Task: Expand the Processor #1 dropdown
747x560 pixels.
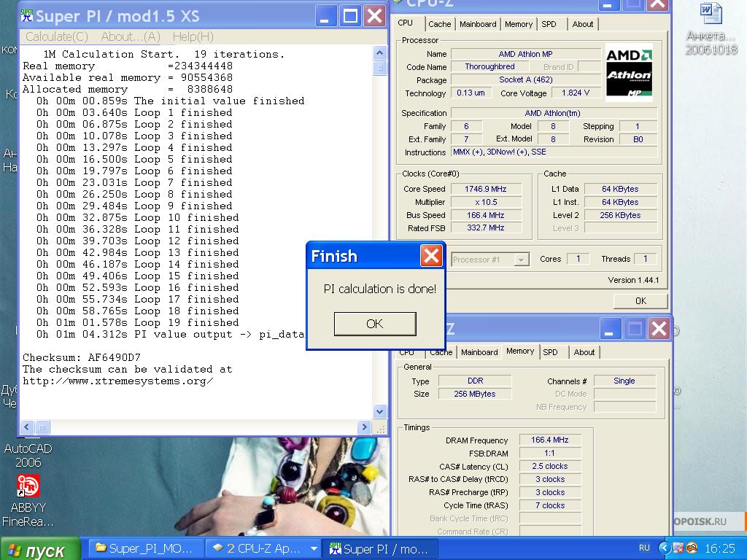Action: pyautogui.click(x=521, y=260)
